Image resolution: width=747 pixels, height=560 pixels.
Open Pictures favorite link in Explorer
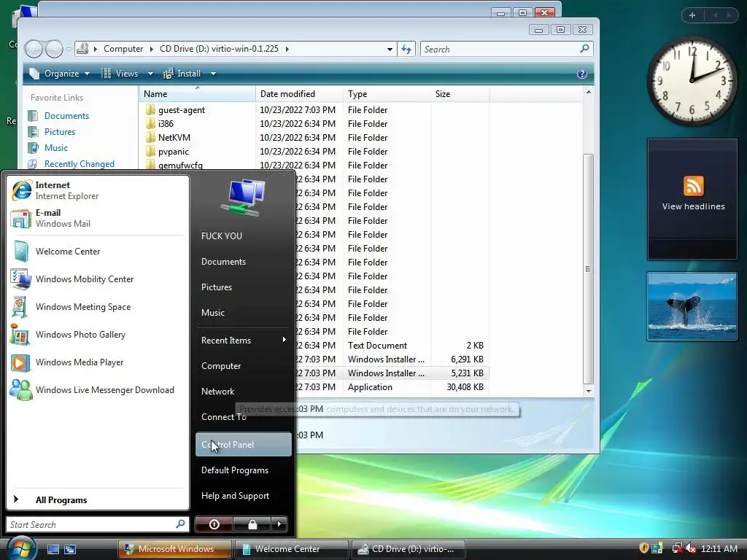(60, 132)
